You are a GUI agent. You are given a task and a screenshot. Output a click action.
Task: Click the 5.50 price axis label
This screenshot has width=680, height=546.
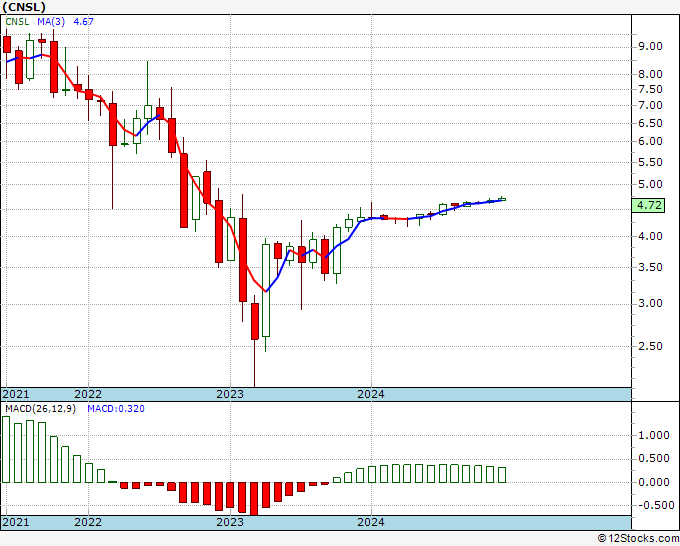pyautogui.click(x=650, y=162)
